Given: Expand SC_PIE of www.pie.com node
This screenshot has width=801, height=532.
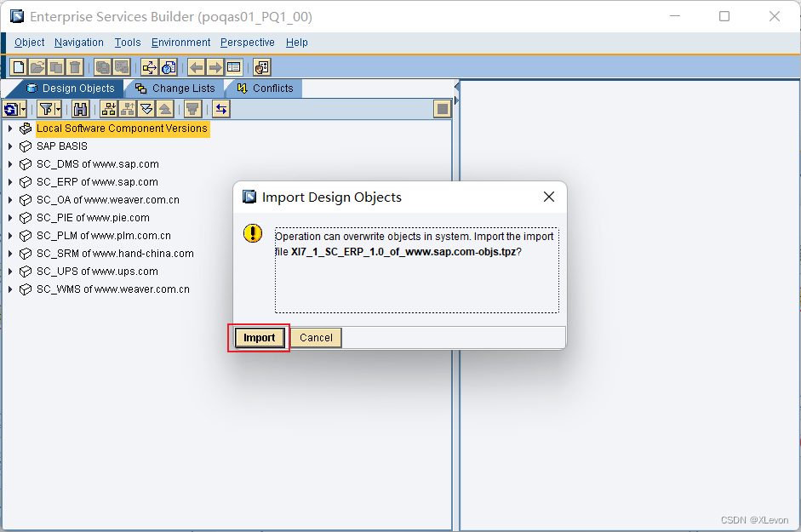Looking at the screenshot, I should [x=10, y=218].
